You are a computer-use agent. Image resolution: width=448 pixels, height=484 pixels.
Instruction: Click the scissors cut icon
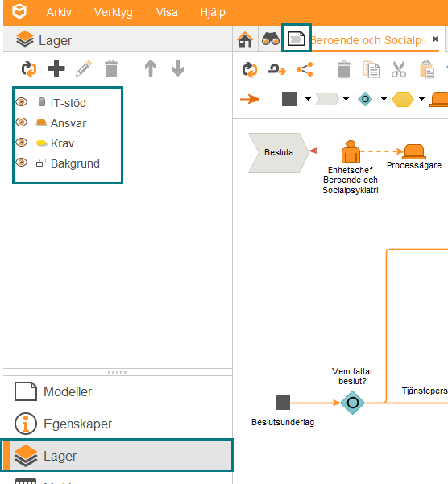(x=399, y=69)
